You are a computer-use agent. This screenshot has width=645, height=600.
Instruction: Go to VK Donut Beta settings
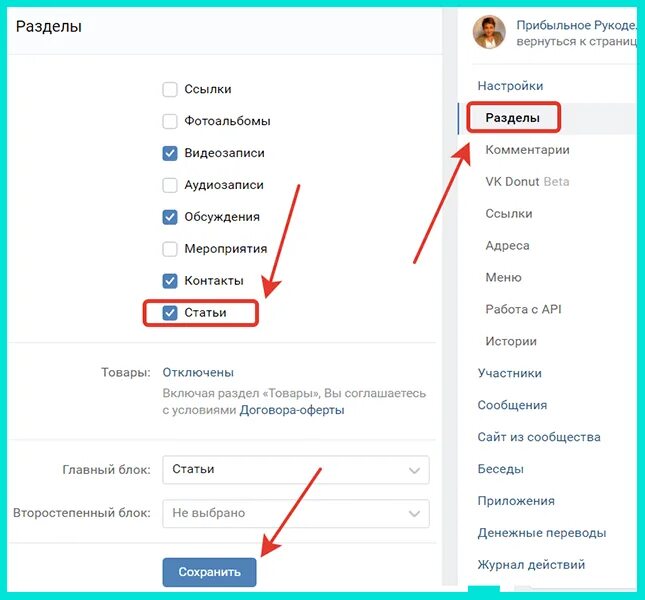(x=527, y=182)
